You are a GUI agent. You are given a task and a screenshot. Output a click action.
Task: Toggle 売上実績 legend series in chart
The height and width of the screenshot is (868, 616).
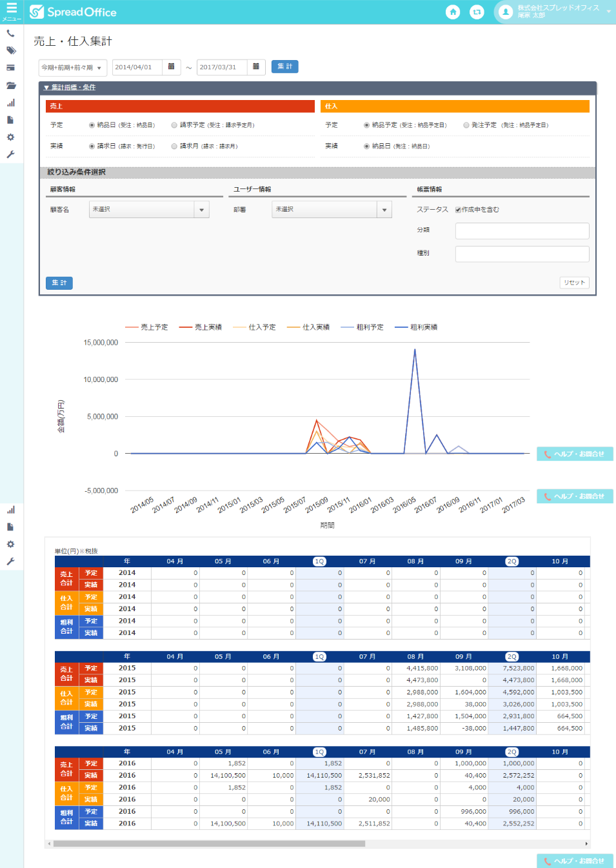point(201,327)
